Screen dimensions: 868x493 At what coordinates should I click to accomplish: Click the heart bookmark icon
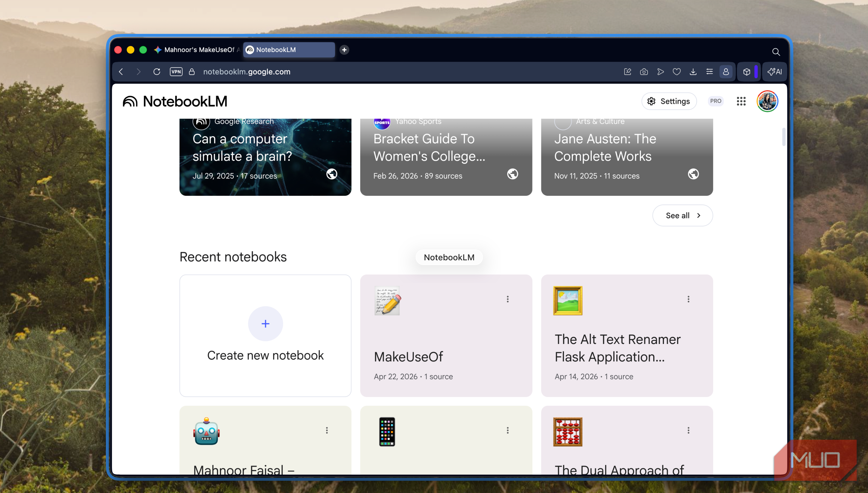click(677, 72)
